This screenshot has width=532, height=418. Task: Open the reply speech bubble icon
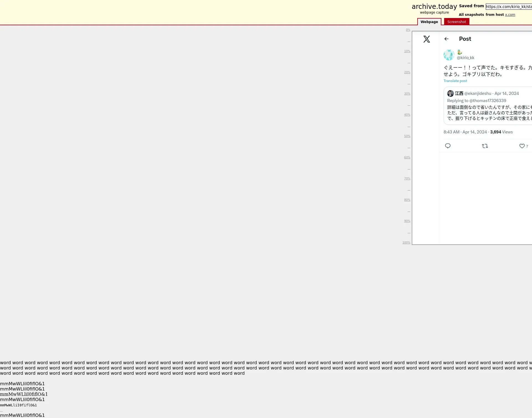click(x=448, y=146)
